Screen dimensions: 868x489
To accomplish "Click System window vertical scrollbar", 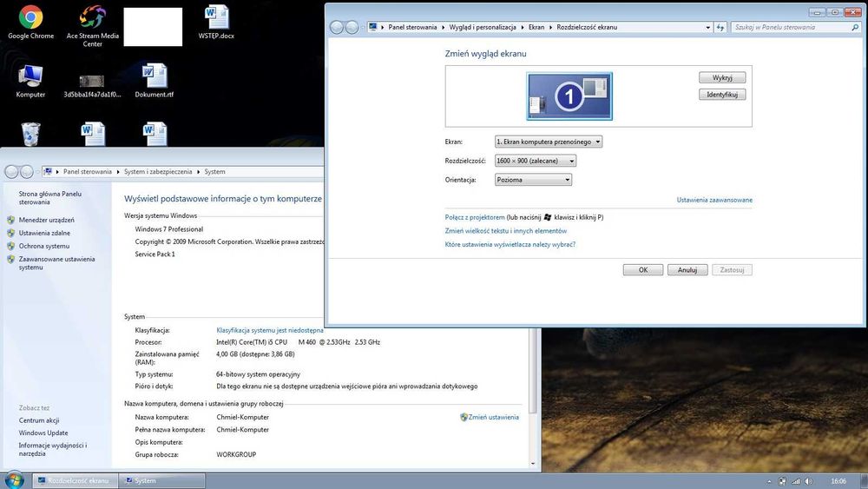I will pyautogui.click(x=533, y=371).
